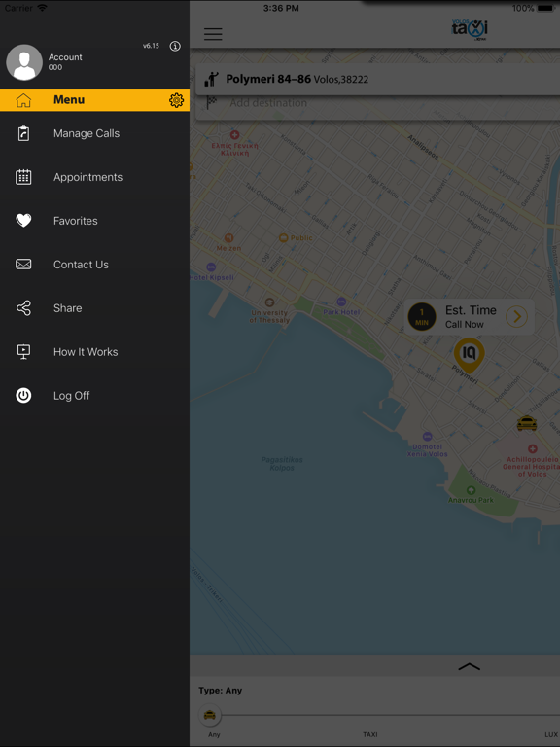Viewport: 560px width, 747px height.
Task: Open Appointments
Action: coord(94,177)
